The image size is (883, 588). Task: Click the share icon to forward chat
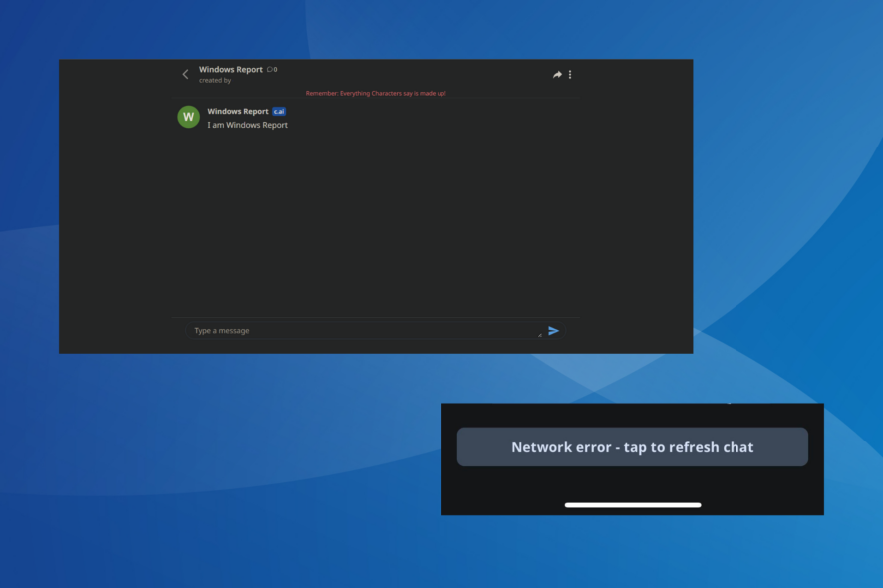555,74
